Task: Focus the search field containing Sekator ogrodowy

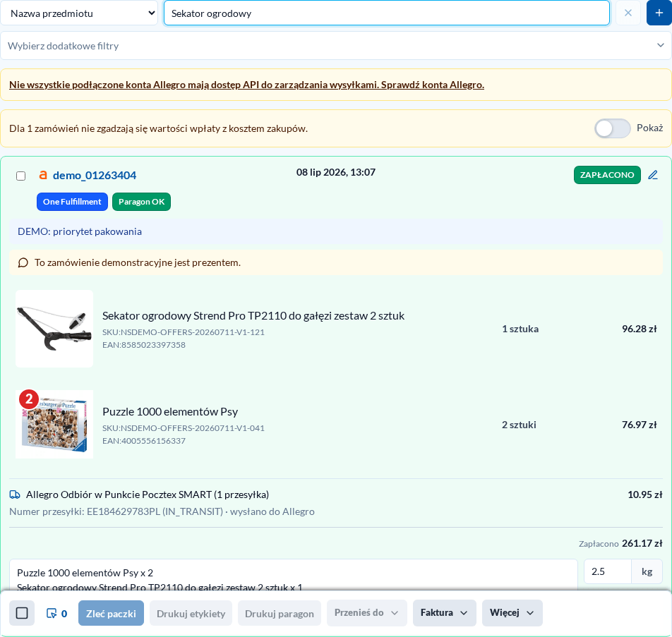Action: (387, 13)
